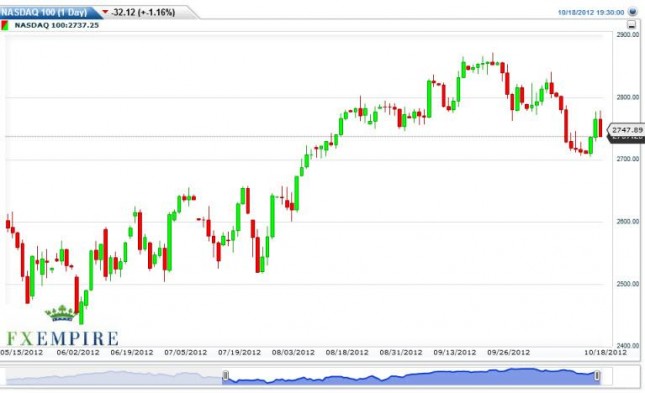This screenshot has width=645, height=393.
Task: Click the 06/19/2012 date label
Action: 132,352
